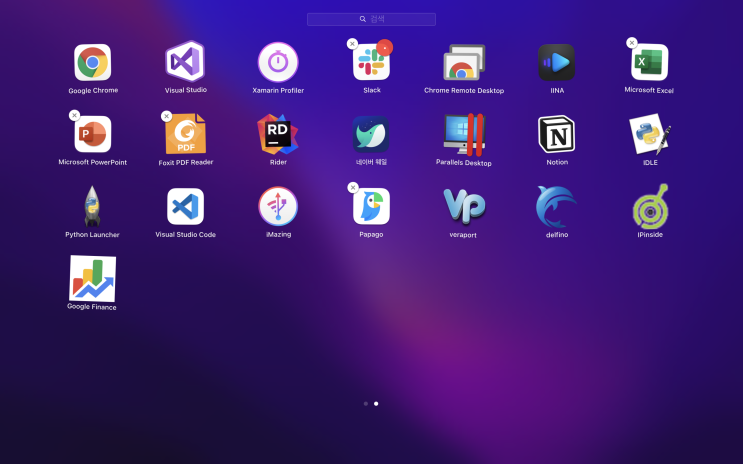Launch the Papago translator
Image resolution: width=743 pixels, height=464 pixels.
pos(372,206)
